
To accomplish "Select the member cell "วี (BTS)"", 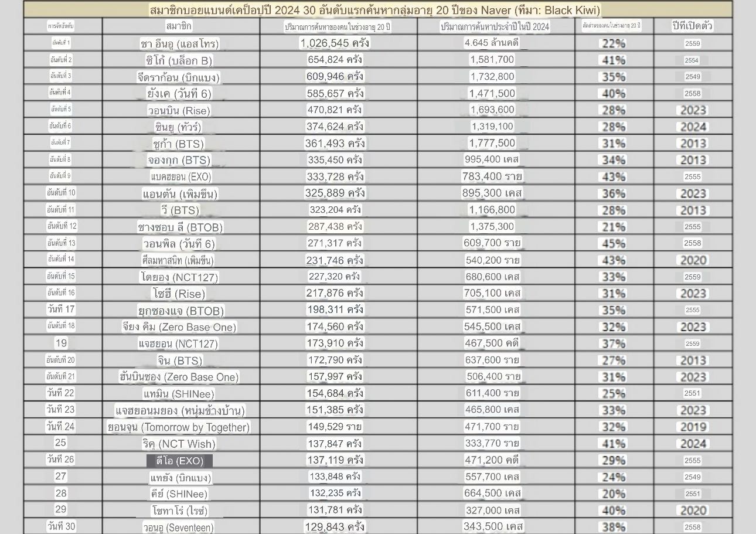I will coord(179,210).
